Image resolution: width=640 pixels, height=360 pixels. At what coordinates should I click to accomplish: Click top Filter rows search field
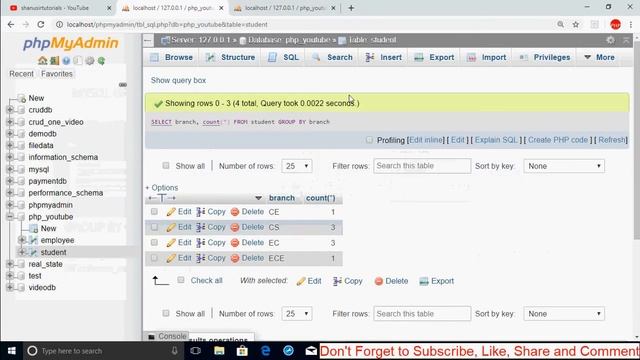pyautogui.click(x=422, y=166)
